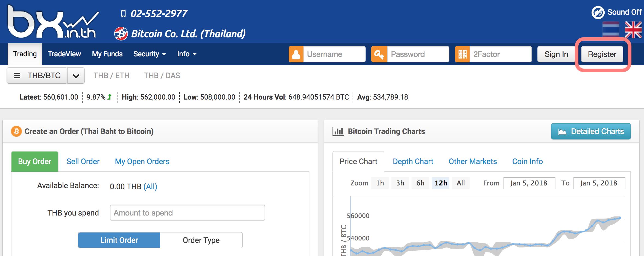Viewport: 644px width, 256px height.
Task: Click the orange Bitcoin icon by Create an Order
Action: (16, 131)
